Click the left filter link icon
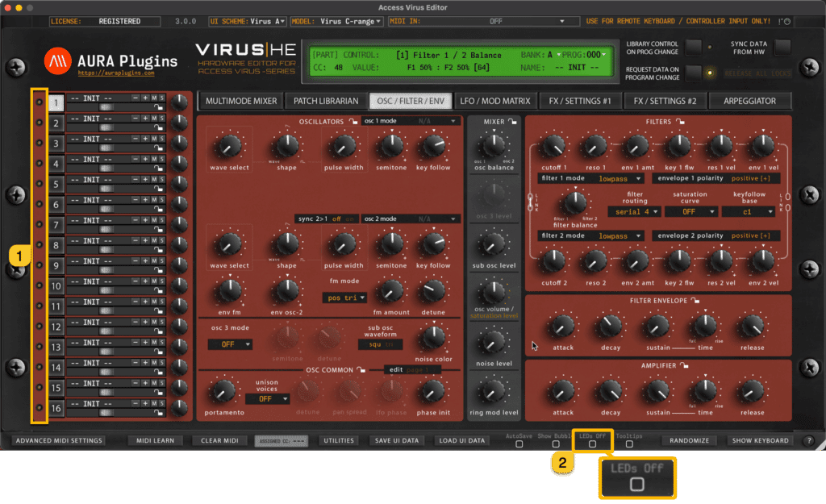826x504 pixels. tap(531, 202)
